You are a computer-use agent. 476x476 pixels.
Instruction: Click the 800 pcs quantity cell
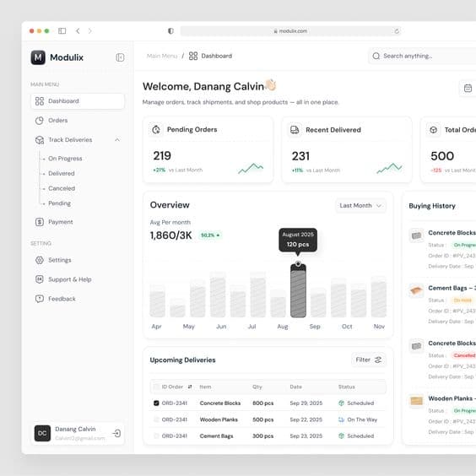coord(262,403)
